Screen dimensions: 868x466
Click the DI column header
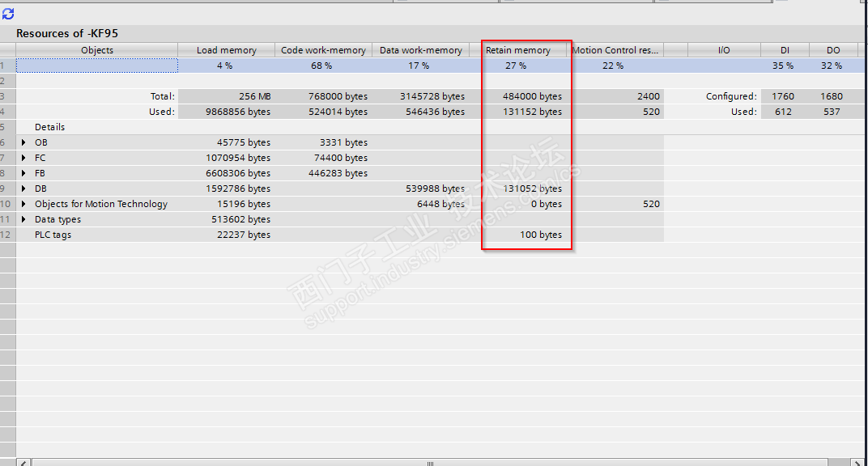(785, 50)
